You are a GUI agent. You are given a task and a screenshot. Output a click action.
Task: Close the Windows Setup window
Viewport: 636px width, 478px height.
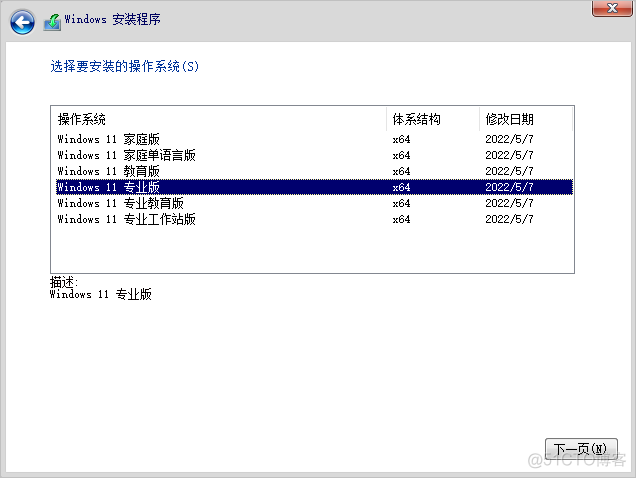click(612, 8)
